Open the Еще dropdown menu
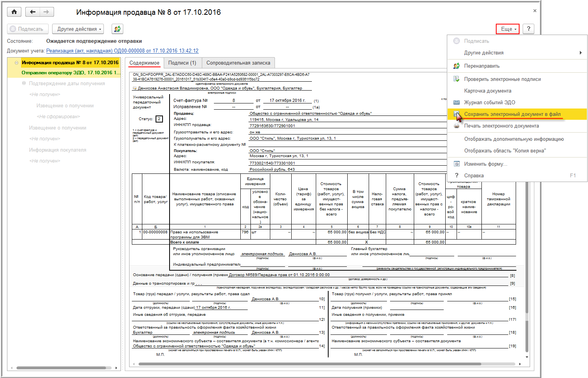Viewport: 588px width, 378px height. point(508,29)
